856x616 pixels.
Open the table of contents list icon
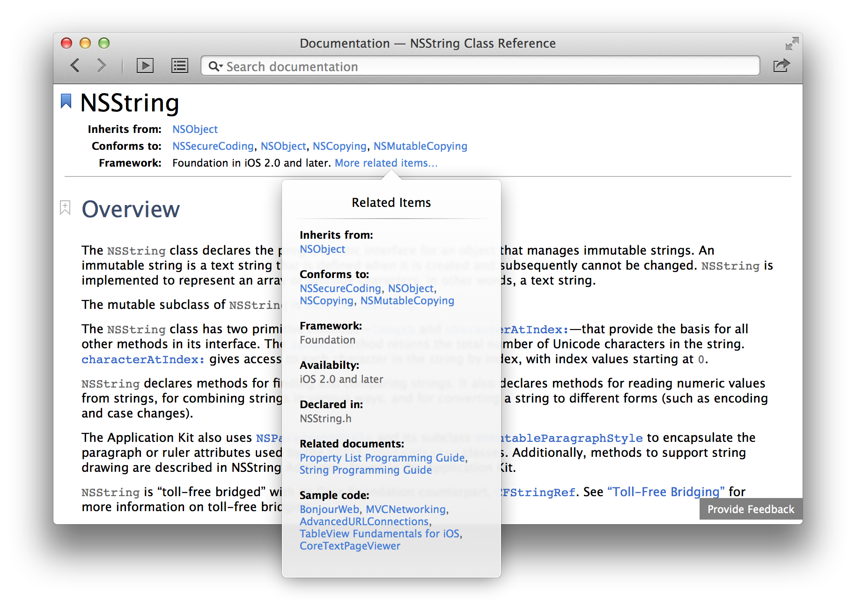click(x=179, y=66)
